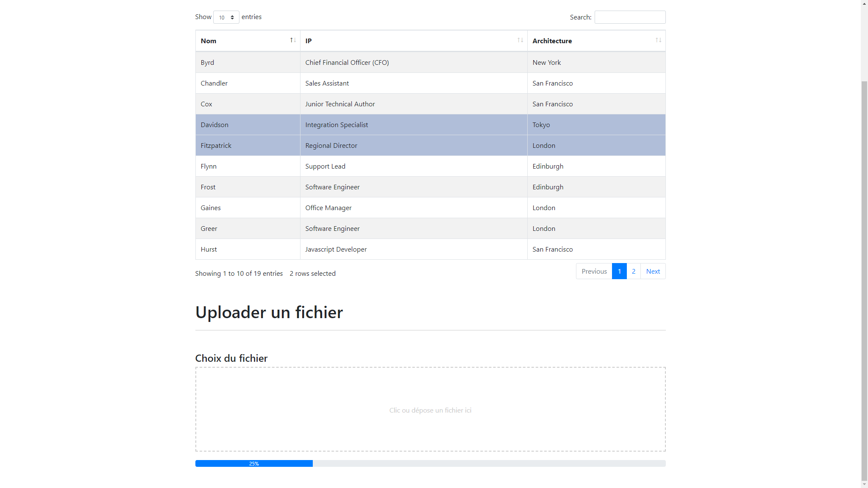The height and width of the screenshot is (488, 868).
Task: Click the Next pagination link
Action: point(653,271)
